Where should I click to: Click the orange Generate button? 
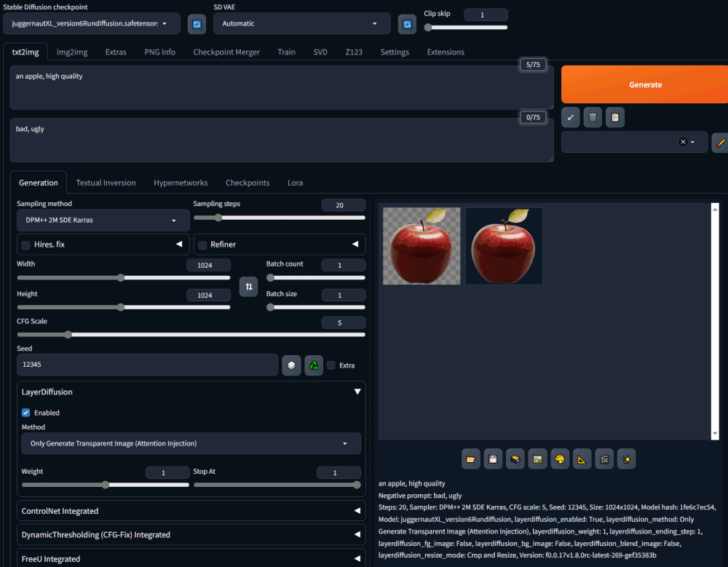(x=645, y=84)
